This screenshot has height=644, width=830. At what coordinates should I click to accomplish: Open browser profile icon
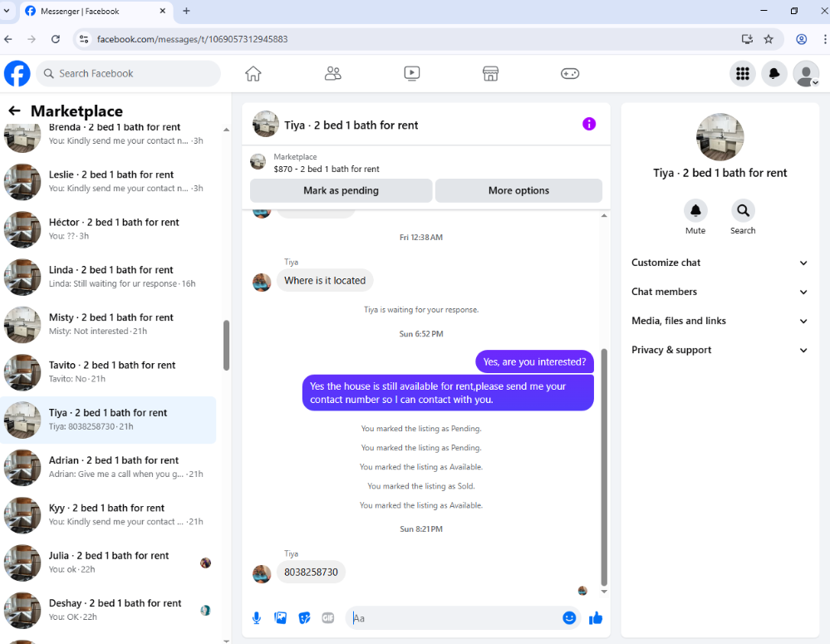click(802, 39)
